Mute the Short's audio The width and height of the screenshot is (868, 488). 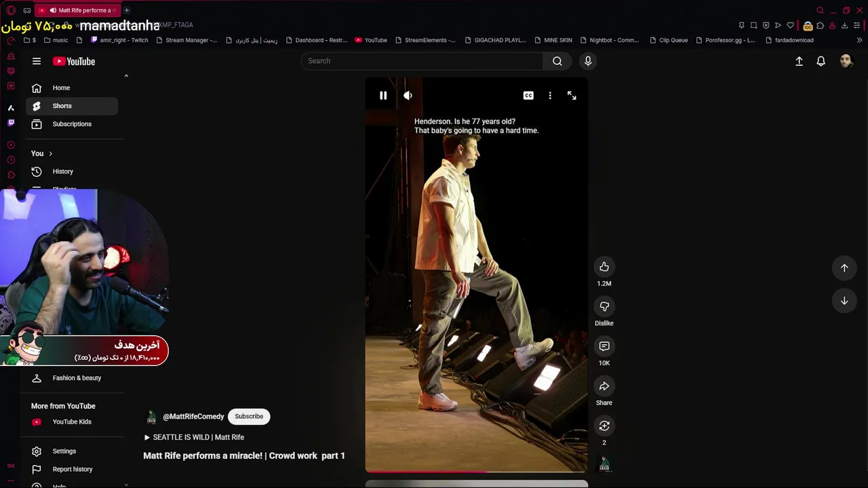[x=408, y=96]
